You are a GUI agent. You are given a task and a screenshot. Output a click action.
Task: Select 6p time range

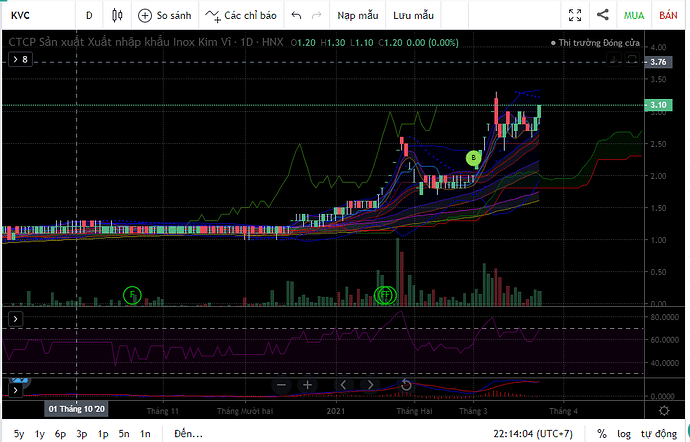[60, 434]
